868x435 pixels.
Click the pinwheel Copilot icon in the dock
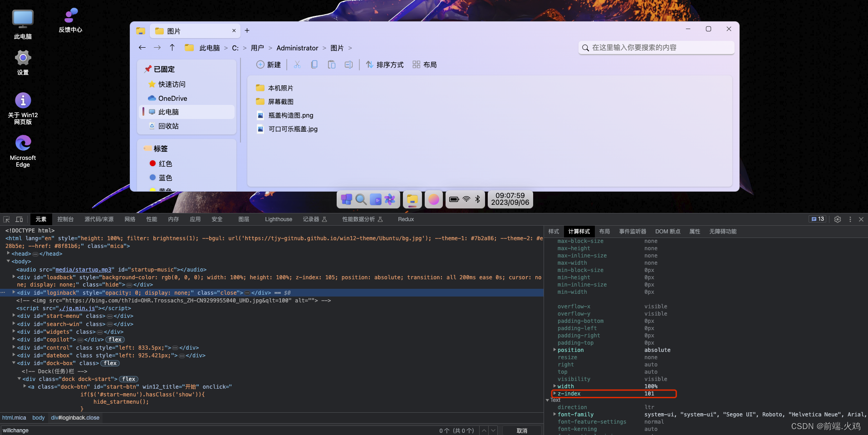[x=390, y=199]
